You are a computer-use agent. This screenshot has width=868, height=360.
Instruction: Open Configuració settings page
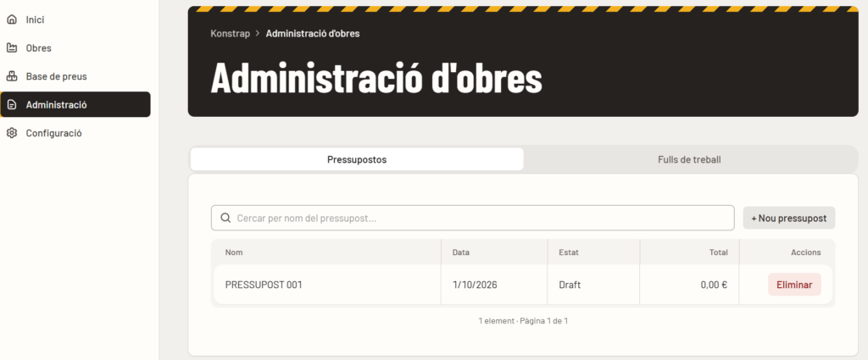pos(75,133)
